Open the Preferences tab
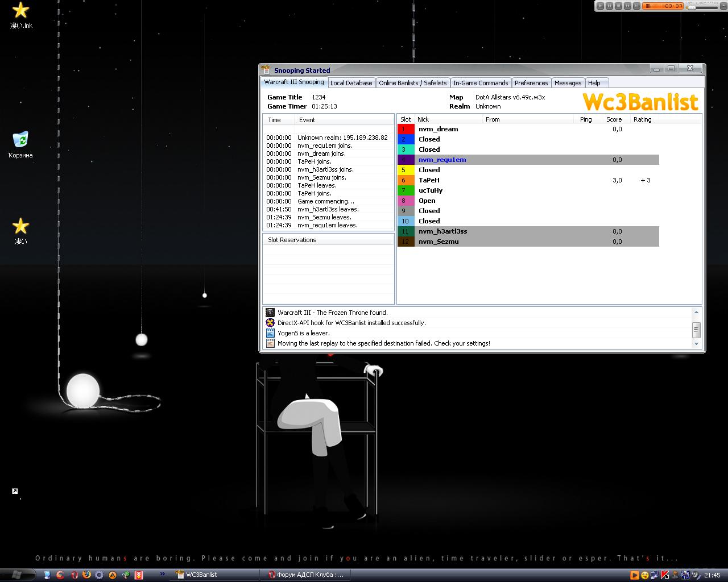728x582 pixels. tap(531, 83)
